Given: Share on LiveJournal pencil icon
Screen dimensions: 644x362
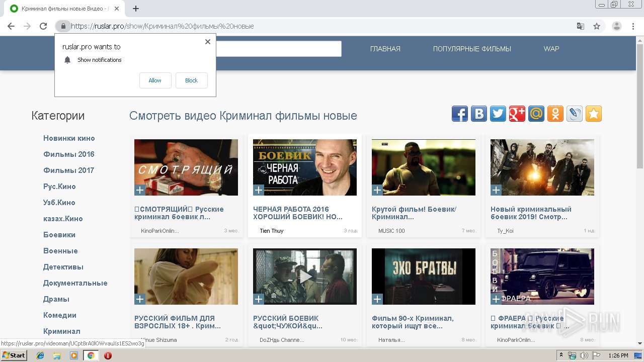Looking at the screenshot, I should point(574,114).
